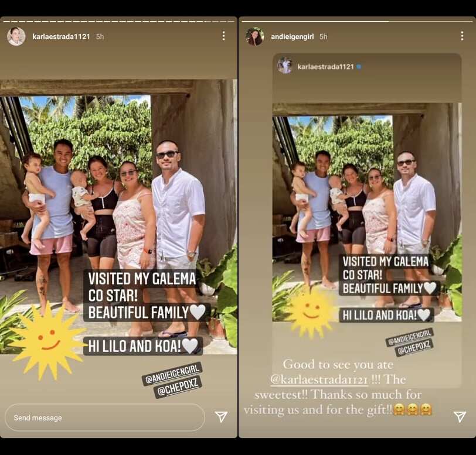The width and height of the screenshot is (476, 455).
Task: Open three-dot options on andieigengirl story
Action: click(462, 36)
